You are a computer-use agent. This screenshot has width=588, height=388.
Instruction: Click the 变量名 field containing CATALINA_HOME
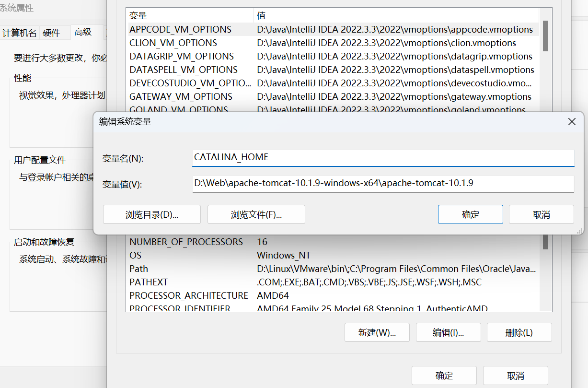click(x=383, y=158)
